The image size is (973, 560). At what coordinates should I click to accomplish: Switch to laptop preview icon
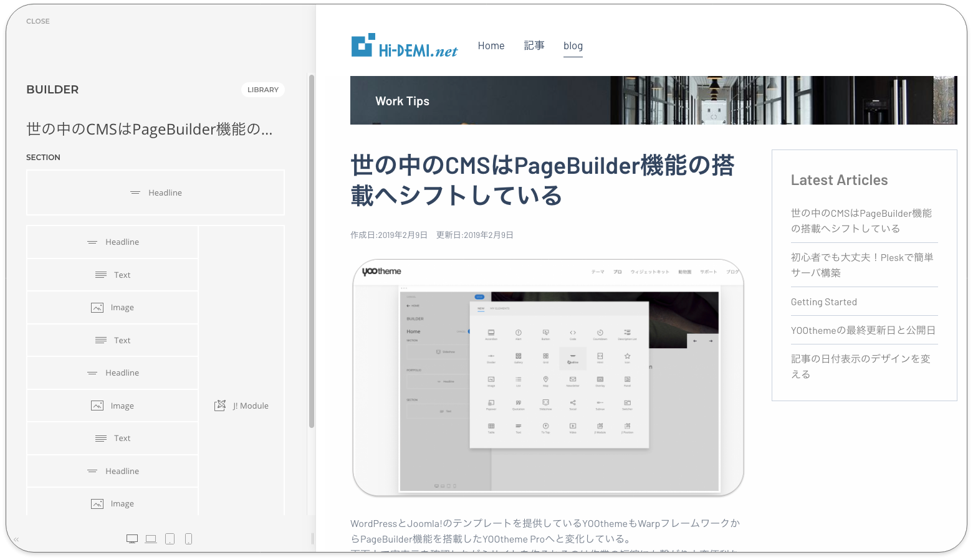click(x=151, y=539)
